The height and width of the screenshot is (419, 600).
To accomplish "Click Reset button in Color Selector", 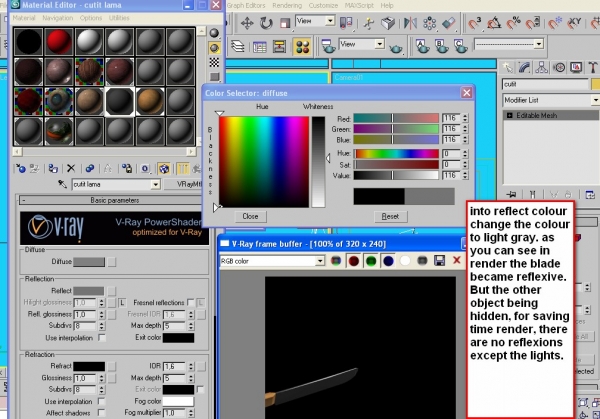I will tap(390, 216).
